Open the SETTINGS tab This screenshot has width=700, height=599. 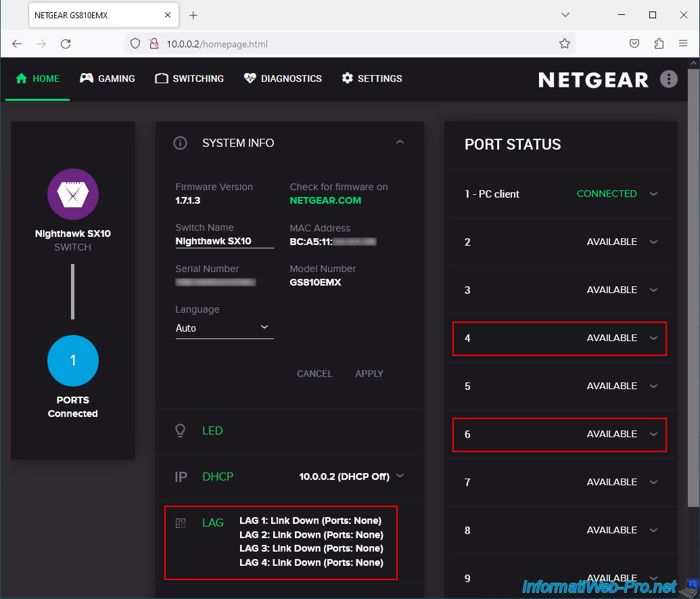[372, 79]
